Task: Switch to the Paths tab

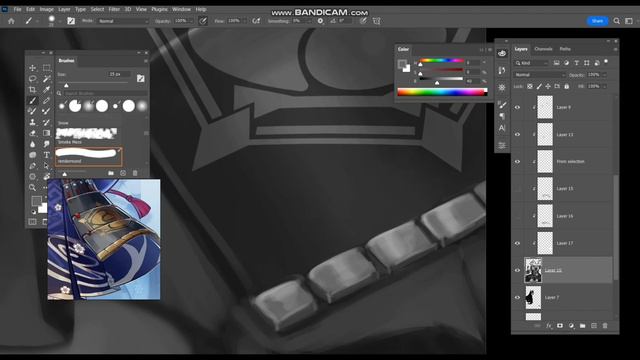Action: click(x=565, y=49)
